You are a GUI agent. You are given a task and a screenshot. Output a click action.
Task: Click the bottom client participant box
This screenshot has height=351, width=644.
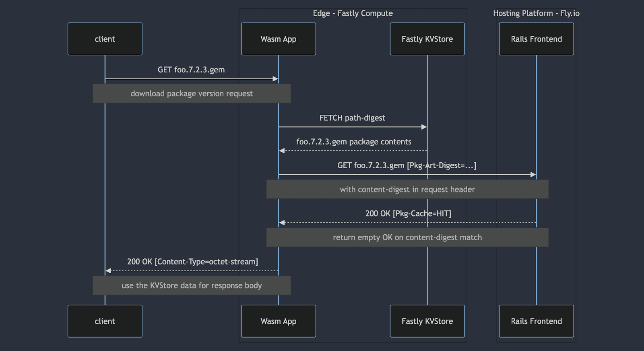click(x=105, y=321)
